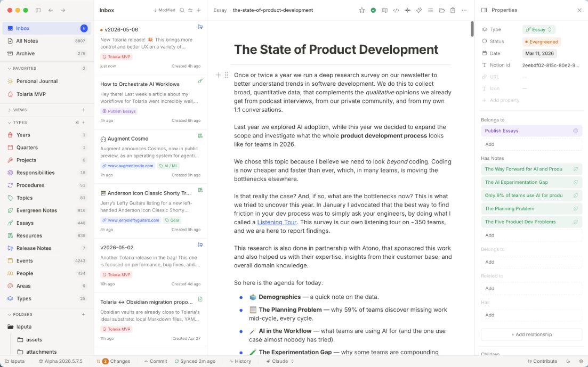Screen dimensions: 588x367
Task: Open the types customize icon in sidebar
Action: (77, 123)
